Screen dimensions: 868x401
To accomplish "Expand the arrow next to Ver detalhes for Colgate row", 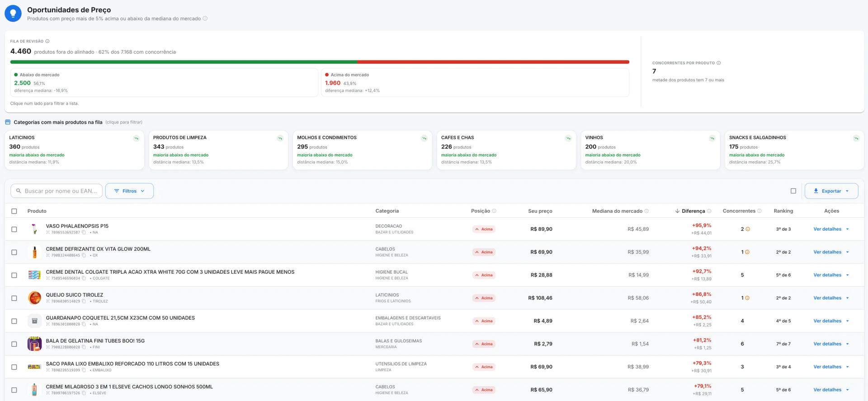I will point(847,275).
